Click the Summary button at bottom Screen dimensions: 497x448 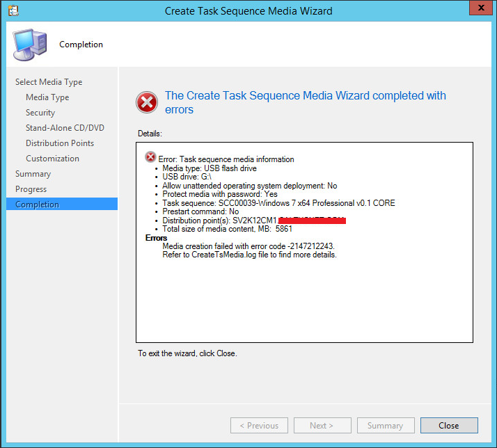[386, 425]
